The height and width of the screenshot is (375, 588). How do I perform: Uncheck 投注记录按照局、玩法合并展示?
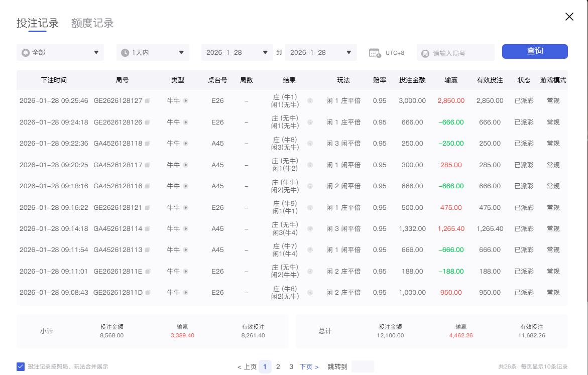click(20, 366)
